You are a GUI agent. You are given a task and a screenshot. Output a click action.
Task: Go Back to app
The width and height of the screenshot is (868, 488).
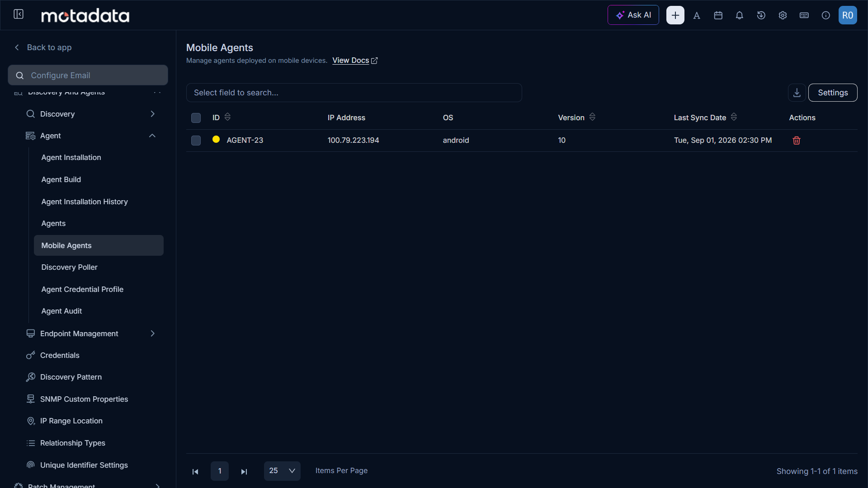click(x=43, y=47)
